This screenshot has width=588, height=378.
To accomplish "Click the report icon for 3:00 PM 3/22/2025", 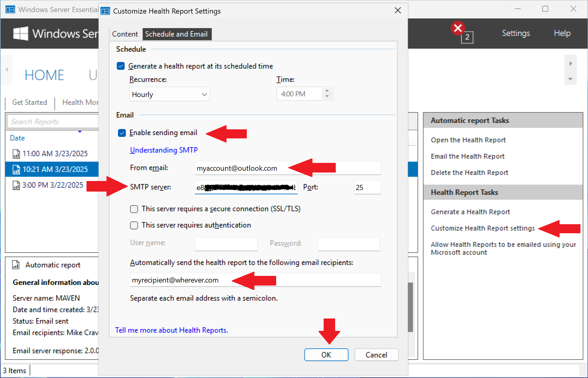I will [16, 185].
